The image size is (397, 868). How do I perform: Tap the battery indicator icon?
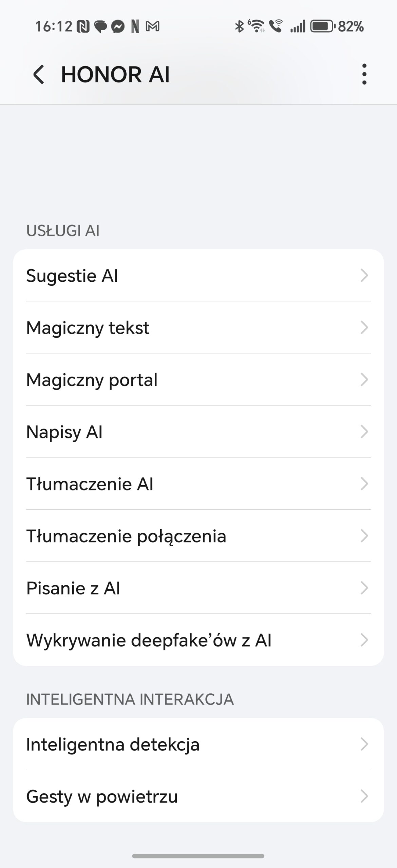323,26
